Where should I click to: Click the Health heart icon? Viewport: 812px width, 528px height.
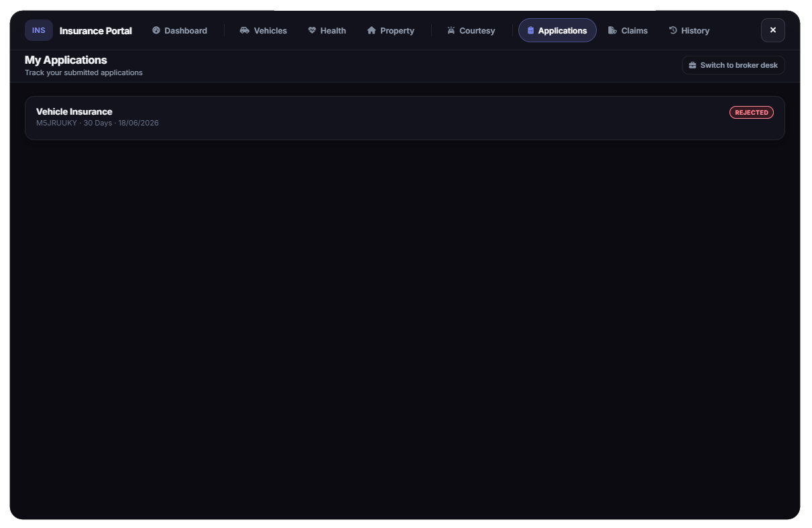pos(312,30)
